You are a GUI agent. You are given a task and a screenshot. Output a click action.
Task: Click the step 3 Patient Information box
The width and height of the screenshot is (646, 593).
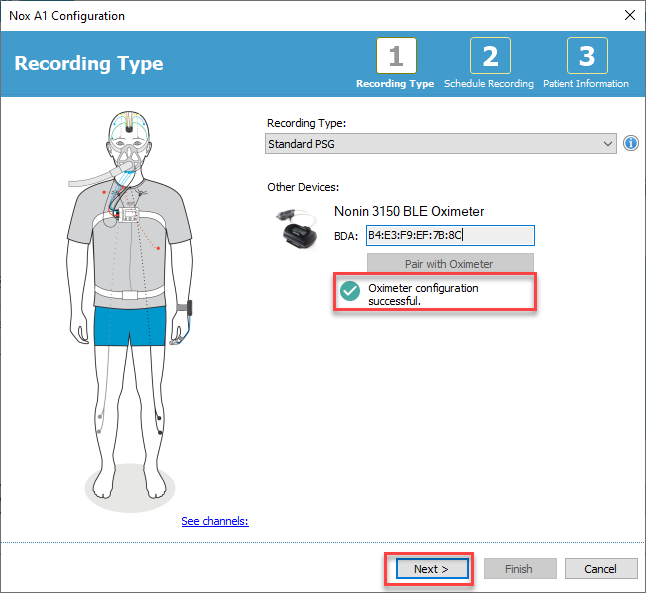tap(587, 56)
